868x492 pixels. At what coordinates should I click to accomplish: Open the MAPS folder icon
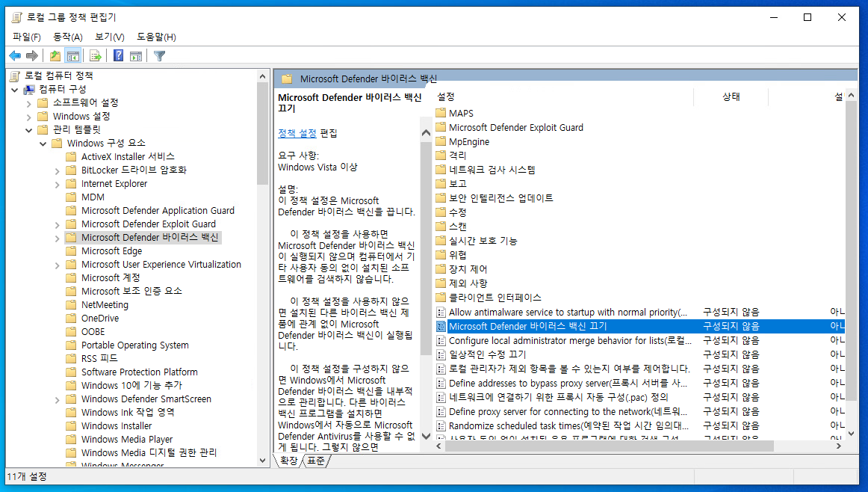(441, 113)
